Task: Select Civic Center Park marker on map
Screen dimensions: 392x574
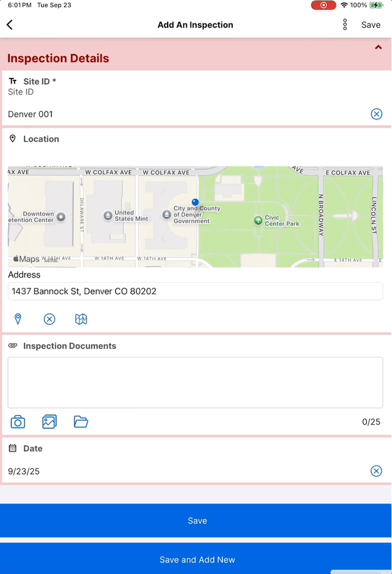Action: pos(258,221)
